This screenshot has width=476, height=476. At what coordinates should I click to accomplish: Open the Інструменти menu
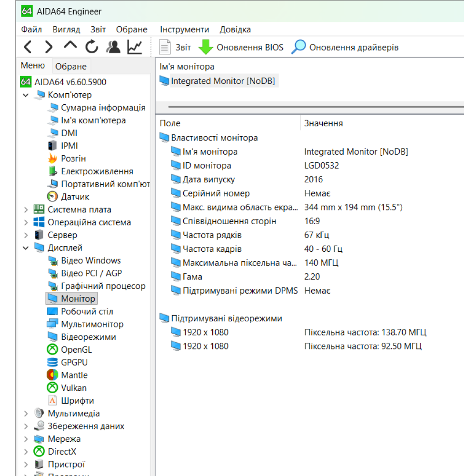[185, 29]
